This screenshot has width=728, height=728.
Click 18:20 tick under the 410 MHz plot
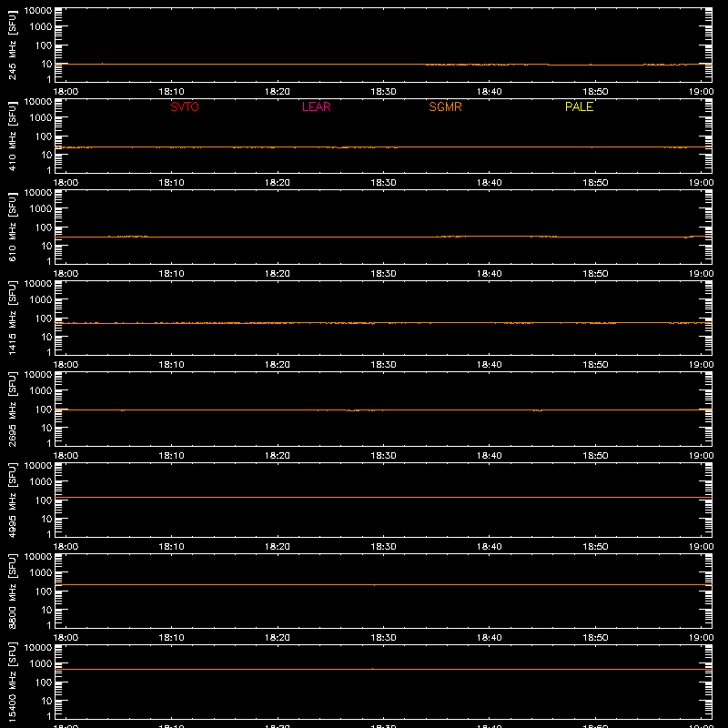tap(278, 183)
